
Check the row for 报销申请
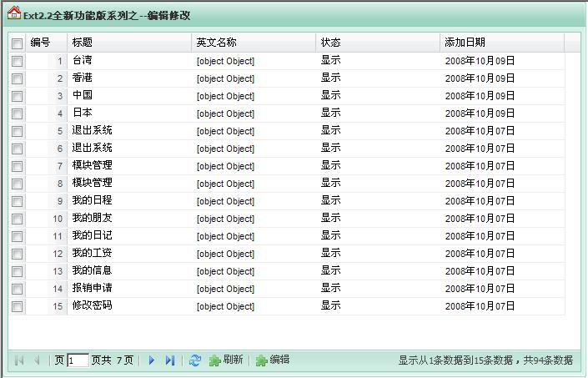(17, 289)
